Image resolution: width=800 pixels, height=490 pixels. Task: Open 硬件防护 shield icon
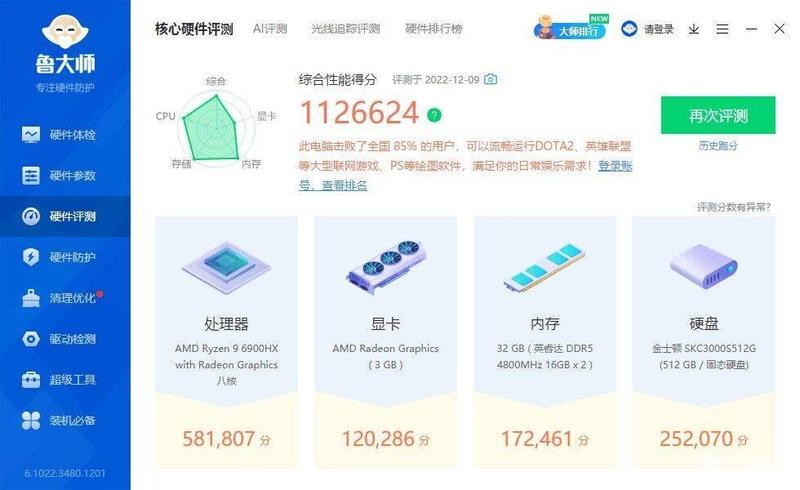(31, 257)
